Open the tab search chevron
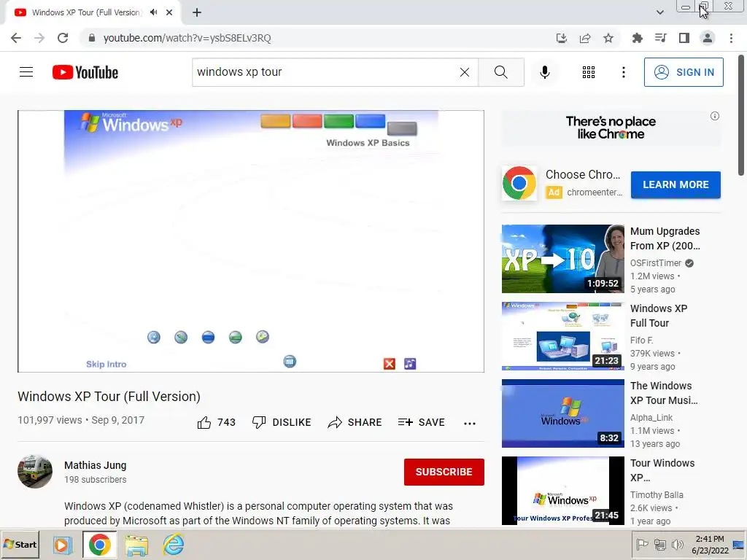This screenshot has width=747, height=560. coord(659,12)
